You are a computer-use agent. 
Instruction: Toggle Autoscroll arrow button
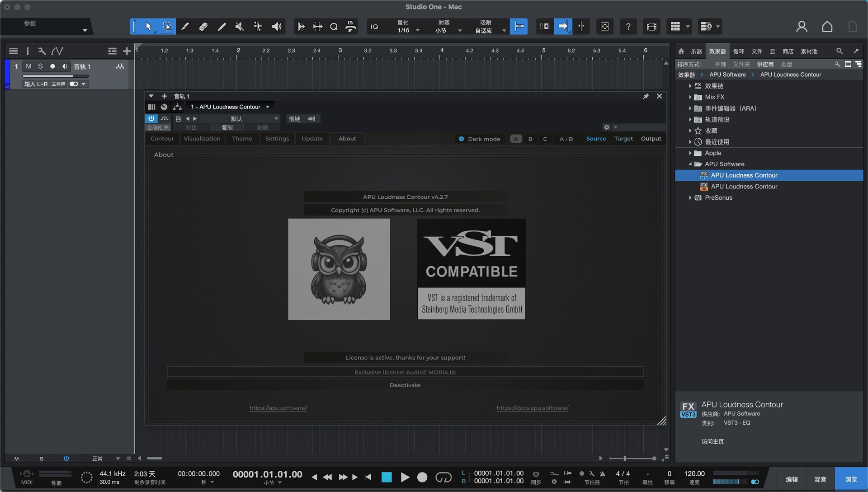point(563,27)
